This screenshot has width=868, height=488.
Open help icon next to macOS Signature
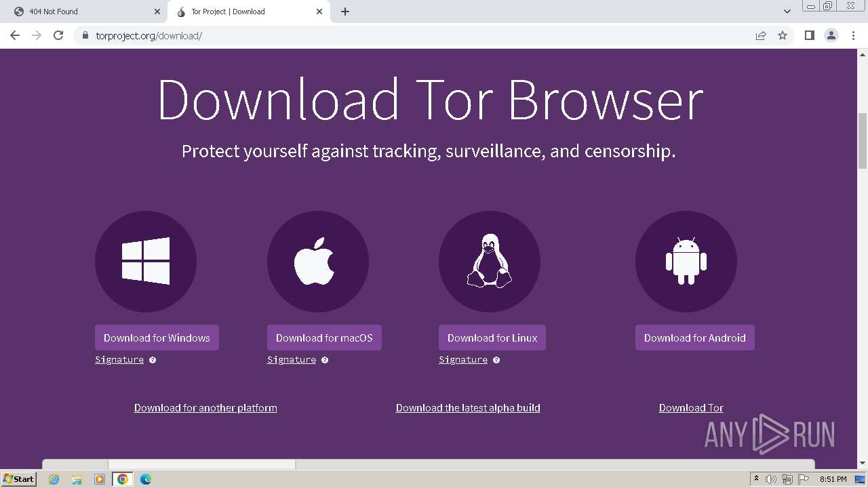(325, 360)
